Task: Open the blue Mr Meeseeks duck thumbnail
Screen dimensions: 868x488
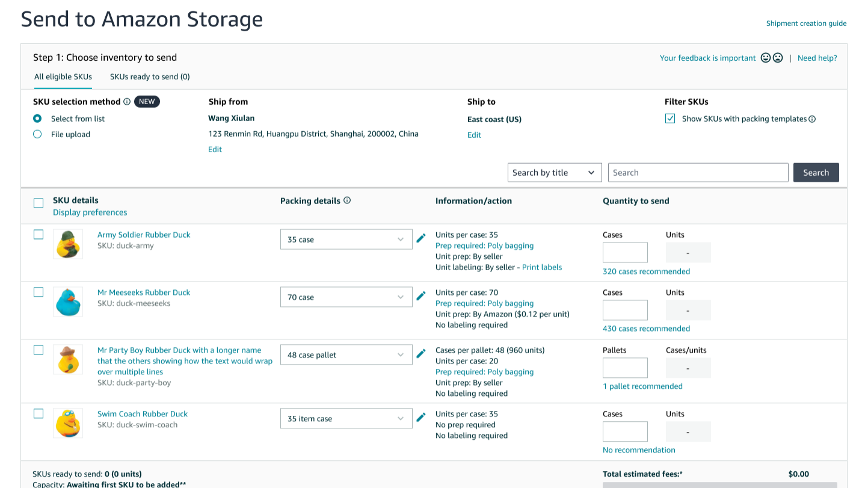Action: (x=68, y=301)
